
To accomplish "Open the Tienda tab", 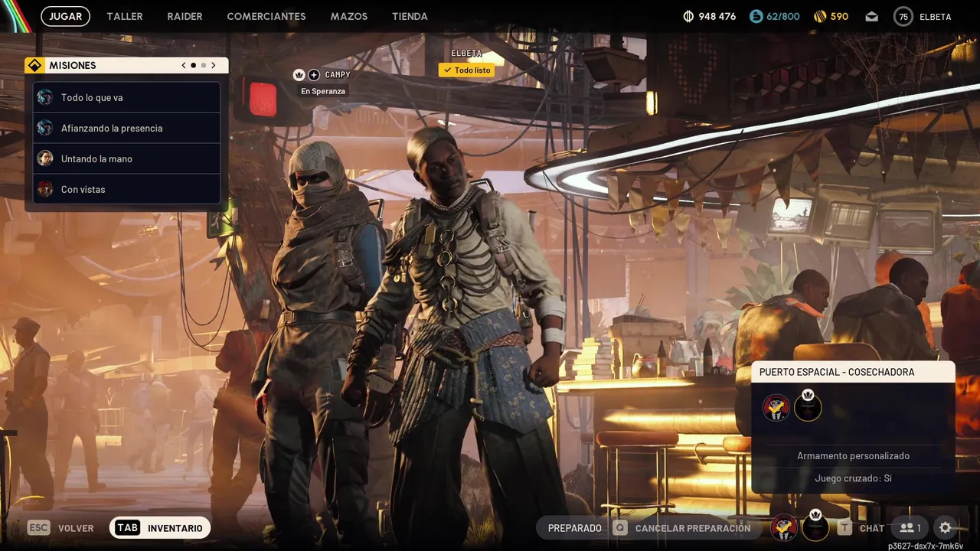I will [410, 16].
